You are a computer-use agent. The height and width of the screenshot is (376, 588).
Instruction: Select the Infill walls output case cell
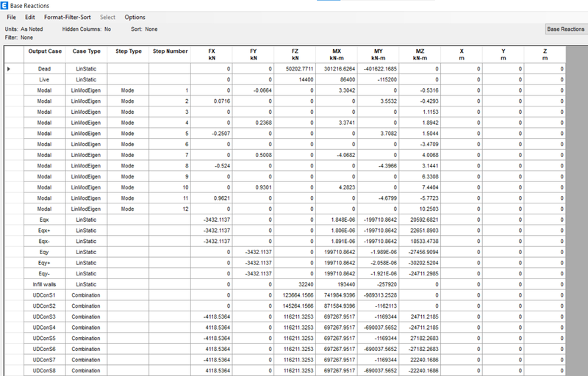[45, 285]
